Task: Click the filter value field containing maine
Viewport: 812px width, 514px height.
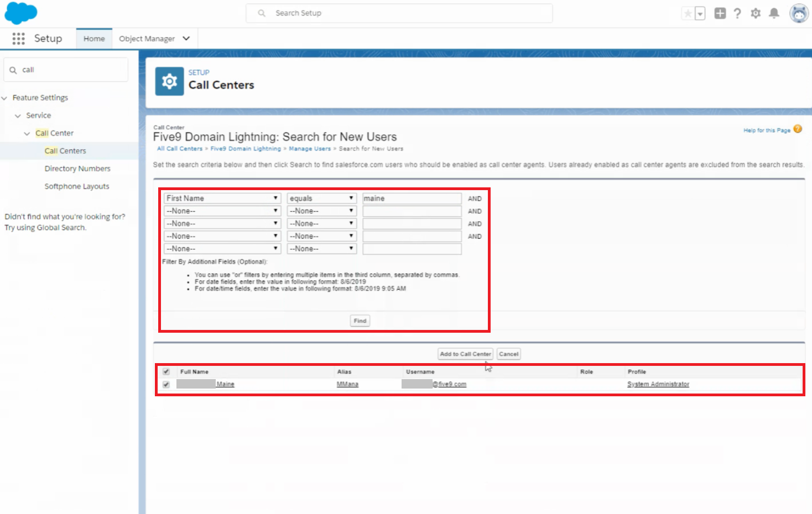Action: 412,198
